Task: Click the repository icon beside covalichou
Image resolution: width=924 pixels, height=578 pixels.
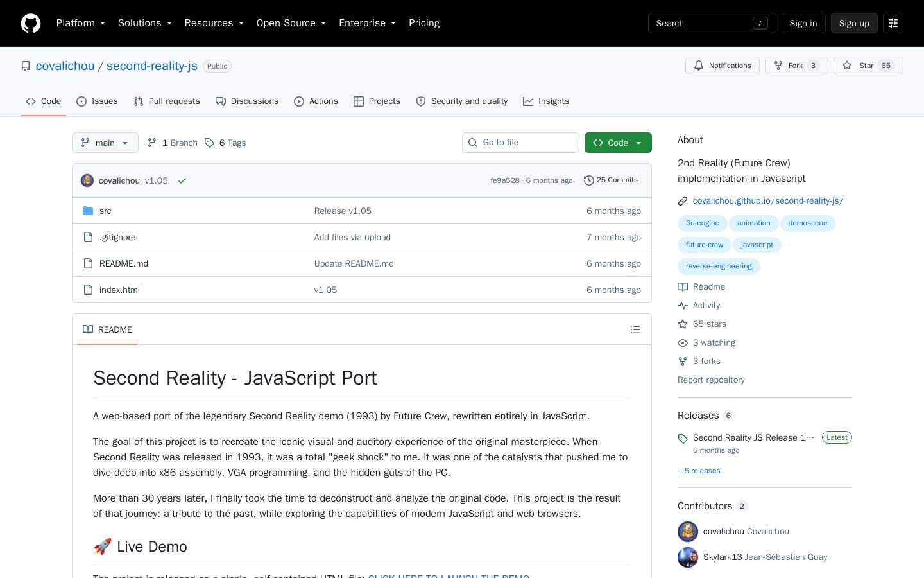Action: [26, 66]
